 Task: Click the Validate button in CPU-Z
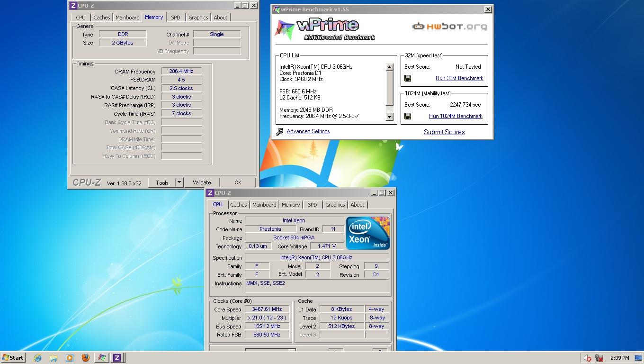(x=202, y=182)
